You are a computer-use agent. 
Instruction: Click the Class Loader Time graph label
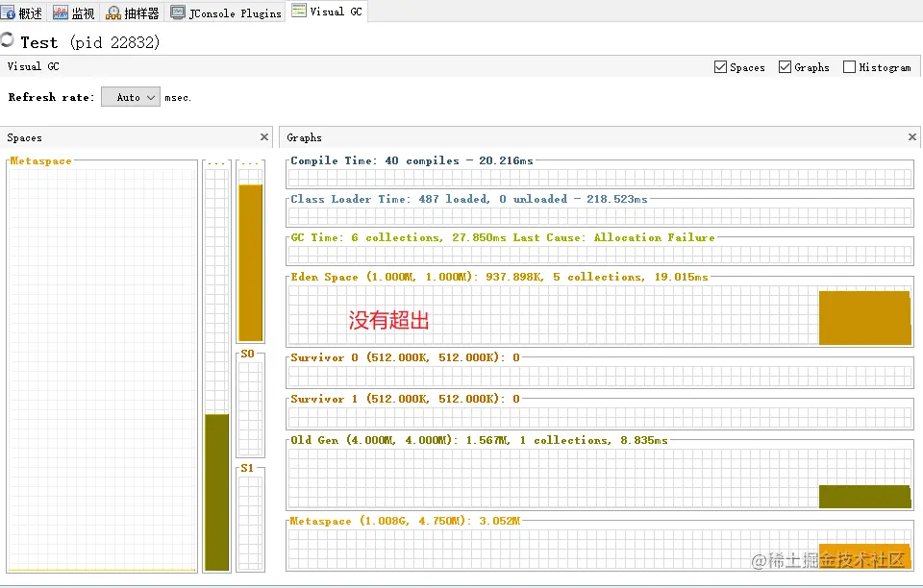468,199
